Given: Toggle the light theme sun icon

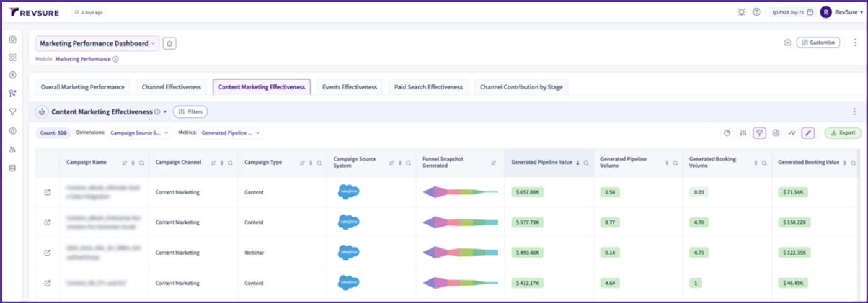Looking at the screenshot, I should point(742,12).
